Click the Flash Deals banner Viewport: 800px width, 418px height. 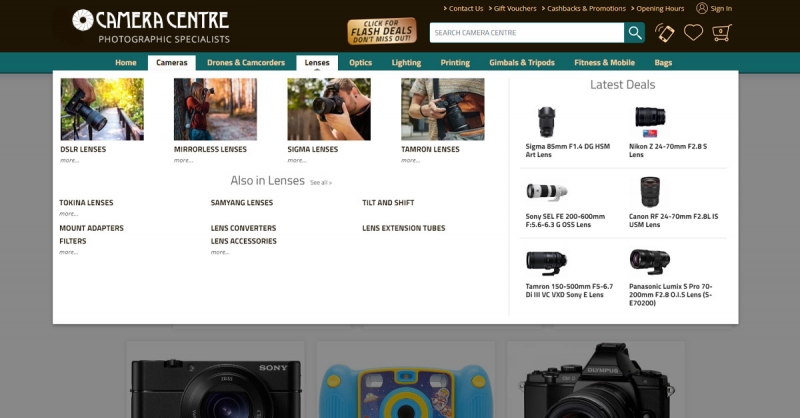(x=382, y=32)
